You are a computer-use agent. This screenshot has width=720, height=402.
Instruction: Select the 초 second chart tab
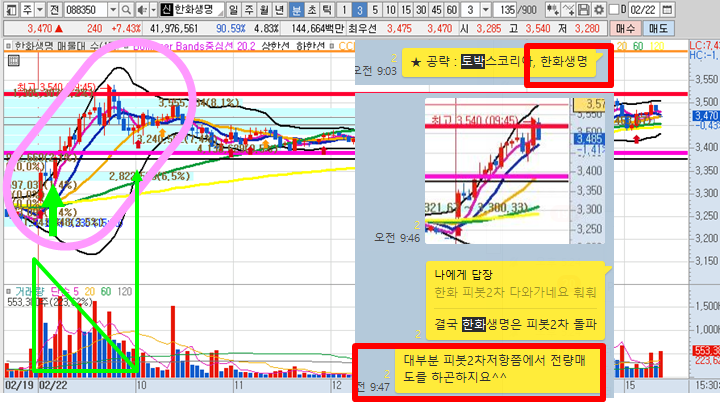(x=312, y=10)
